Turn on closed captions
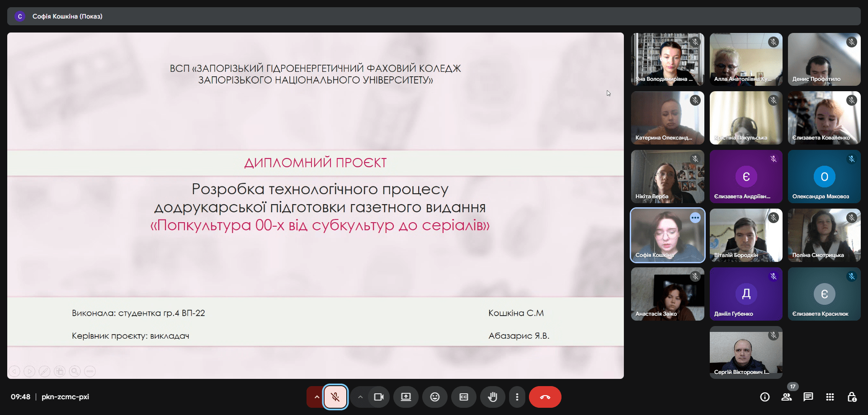 [463, 397]
